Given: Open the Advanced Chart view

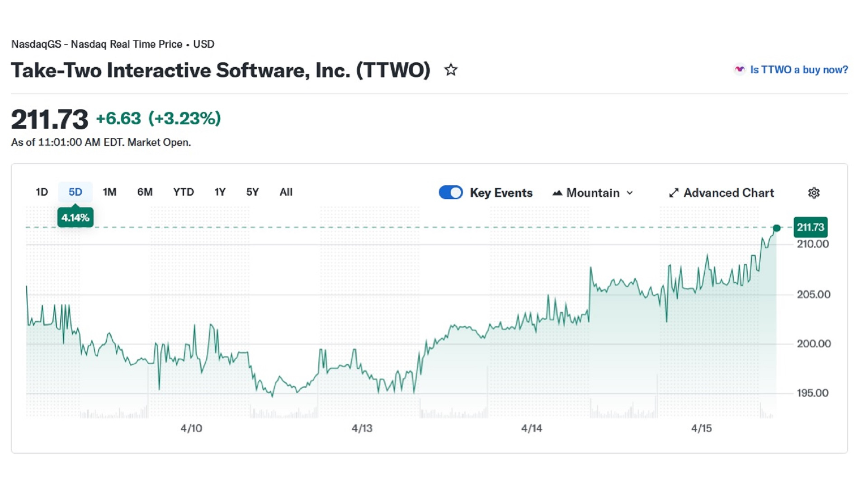Looking at the screenshot, I should coord(728,193).
